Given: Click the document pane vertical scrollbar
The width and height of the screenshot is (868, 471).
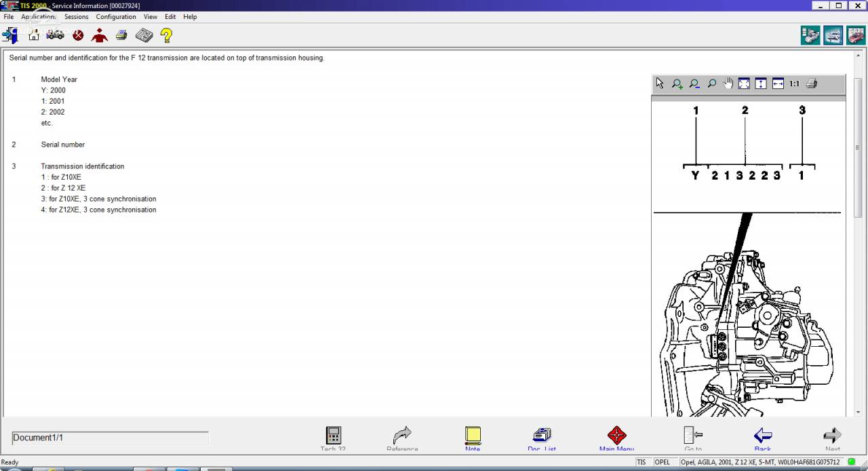Looking at the screenshot, I should pos(858,232).
